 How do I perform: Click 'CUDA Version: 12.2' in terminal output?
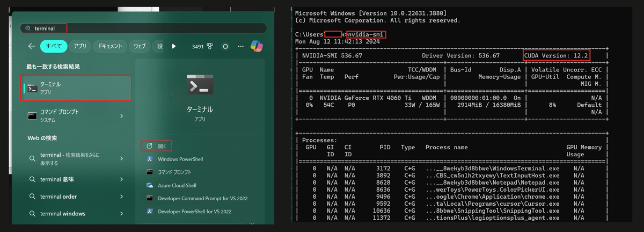pyautogui.click(x=557, y=55)
